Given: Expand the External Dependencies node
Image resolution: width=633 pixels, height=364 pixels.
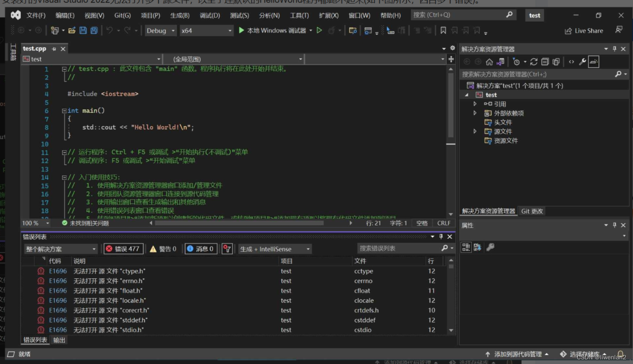Looking at the screenshot, I should pos(475,113).
